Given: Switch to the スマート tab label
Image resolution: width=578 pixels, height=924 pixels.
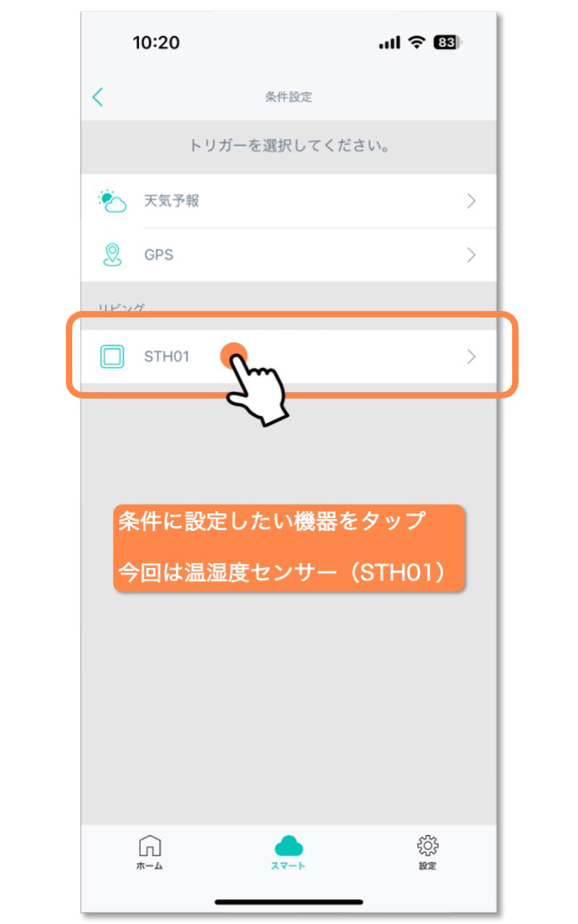Looking at the screenshot, I should pyautogui.click(x=288, y=865).
